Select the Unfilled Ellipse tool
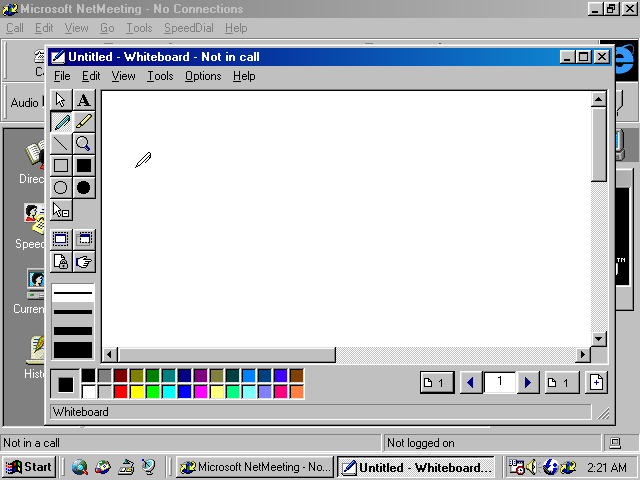The height and width of the screenshot is (480, 640). tap(61, 188)
